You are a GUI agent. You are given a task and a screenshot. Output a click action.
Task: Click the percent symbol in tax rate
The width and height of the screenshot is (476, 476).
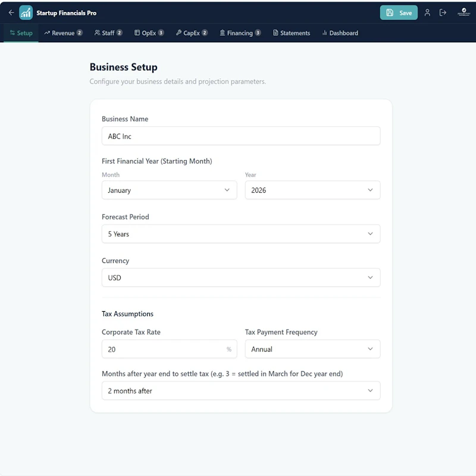pos(229,349)
